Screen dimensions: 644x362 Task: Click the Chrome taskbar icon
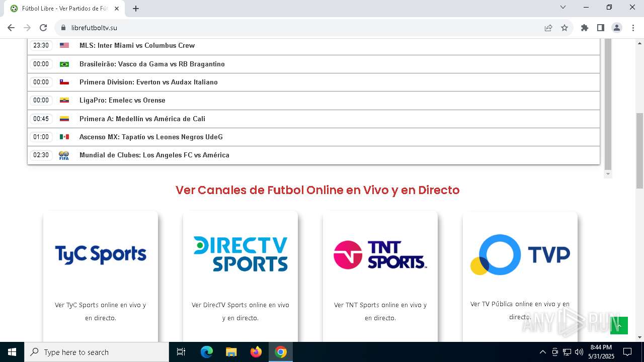point(281,352)
